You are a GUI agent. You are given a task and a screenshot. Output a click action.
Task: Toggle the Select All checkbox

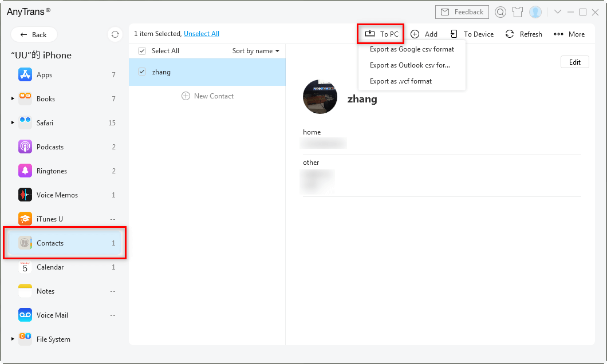pyautogui.click(x=142, y=51)
